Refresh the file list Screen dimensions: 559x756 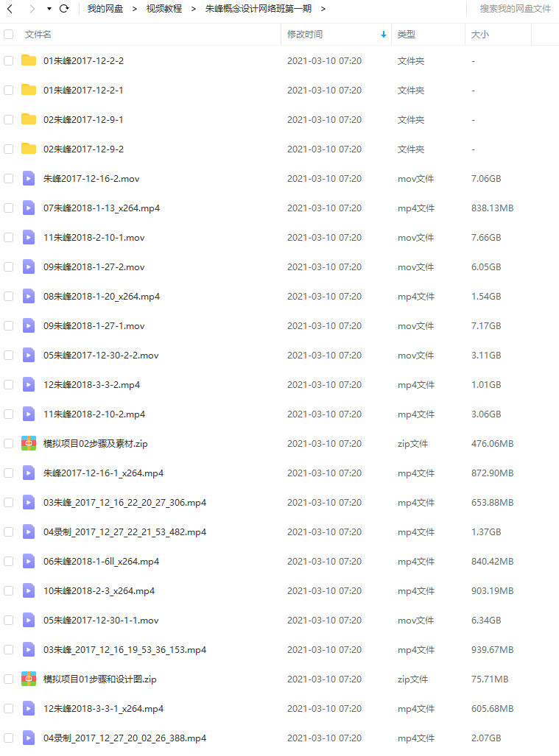click(x=63, y=9)
